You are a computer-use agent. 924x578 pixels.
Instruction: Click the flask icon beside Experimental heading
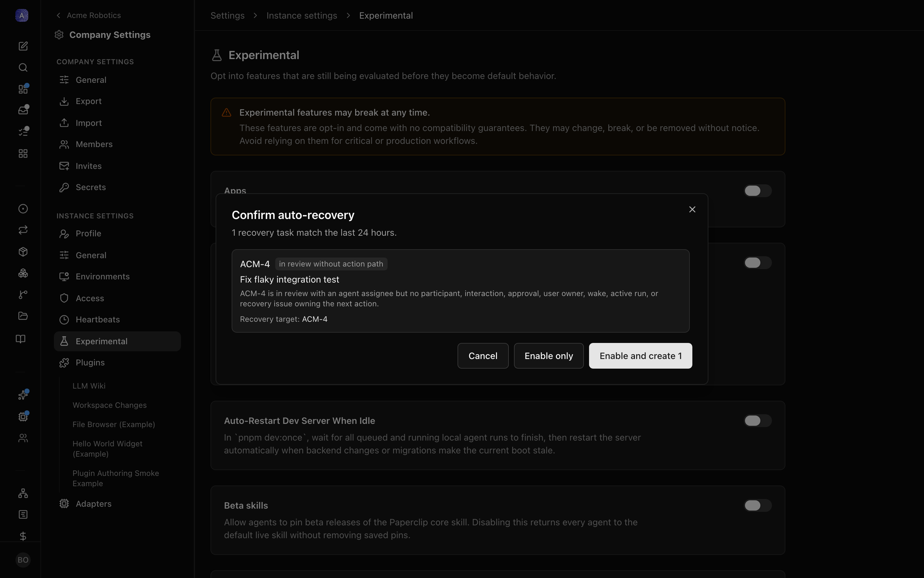[x=217, y=55]
